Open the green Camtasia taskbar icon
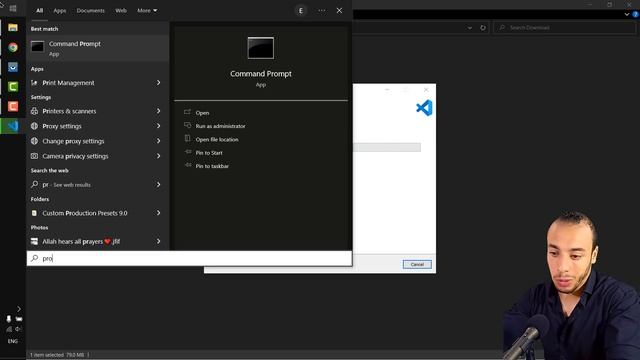The height and width of the screenshot is (360, 640). tap(13, 87)
